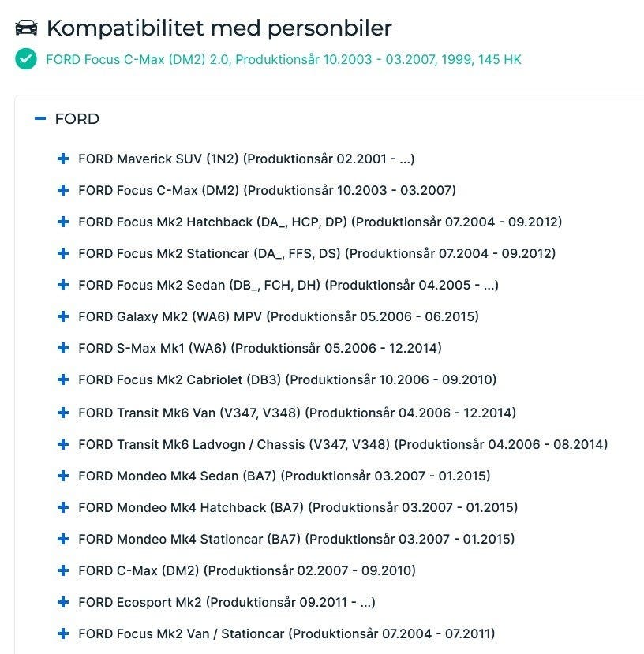Click plus icon beside Focus Mk2 Cabriolet
The width and height of the screenshot is (644, 654).
(64, 379)
